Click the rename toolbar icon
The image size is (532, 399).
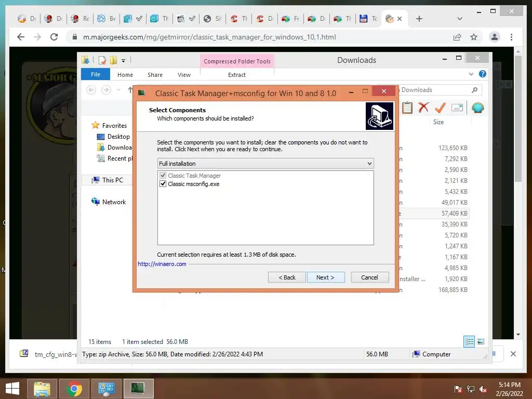coord(457,108)
